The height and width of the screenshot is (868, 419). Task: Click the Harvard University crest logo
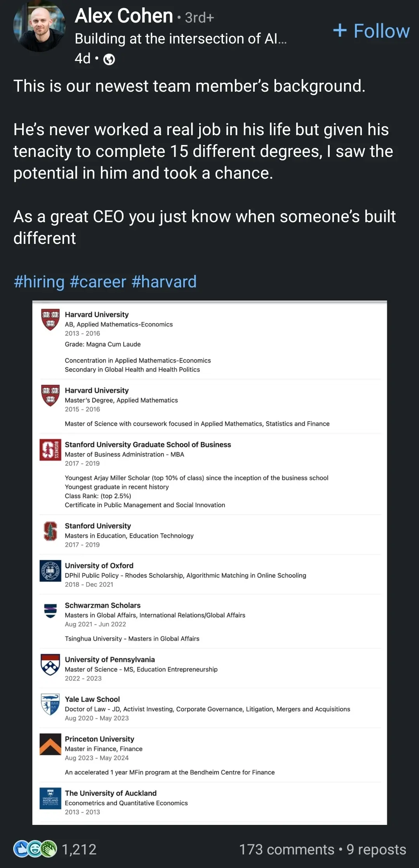[x=50, y=319]
